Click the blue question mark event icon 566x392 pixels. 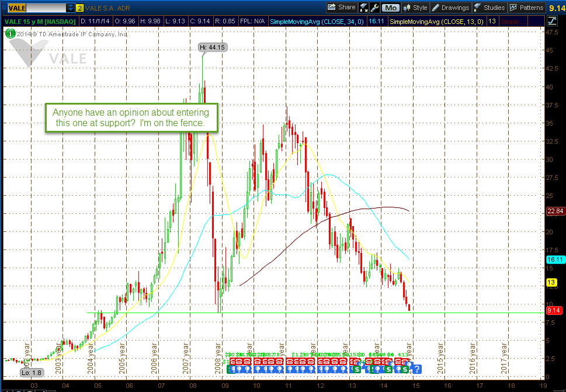coord(416,369)
